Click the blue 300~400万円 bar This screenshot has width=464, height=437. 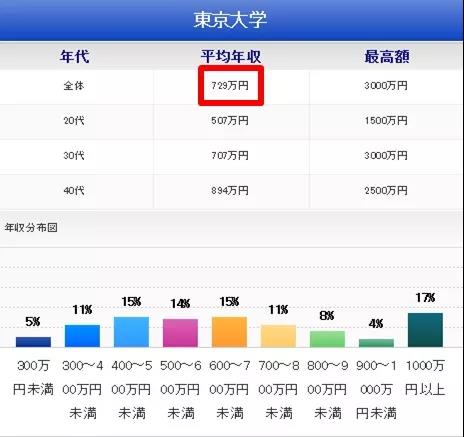(82, 336)
